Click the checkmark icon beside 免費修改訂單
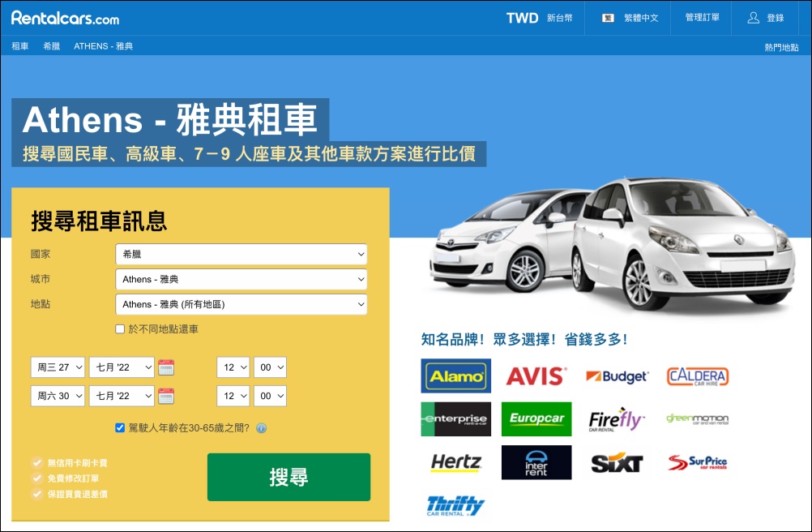The height and width of the screenshot is (532, 812). point(36,478)
